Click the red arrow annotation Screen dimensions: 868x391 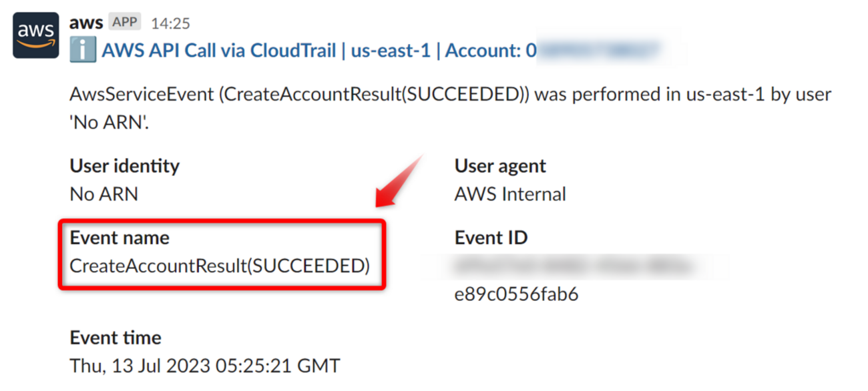click(x=399, y=182)
